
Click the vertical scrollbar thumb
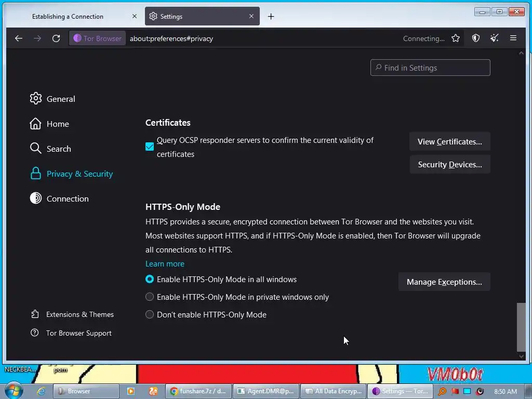521,327
